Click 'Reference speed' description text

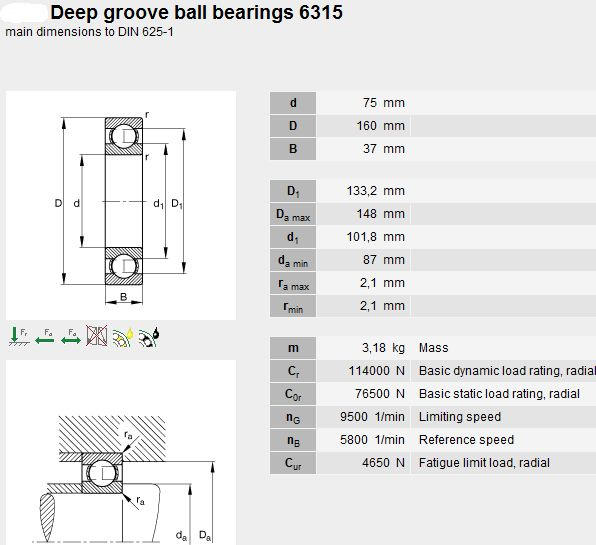coord(466,440)
